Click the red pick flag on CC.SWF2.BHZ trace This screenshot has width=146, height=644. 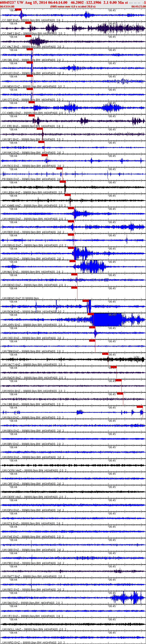pos(28,23)
